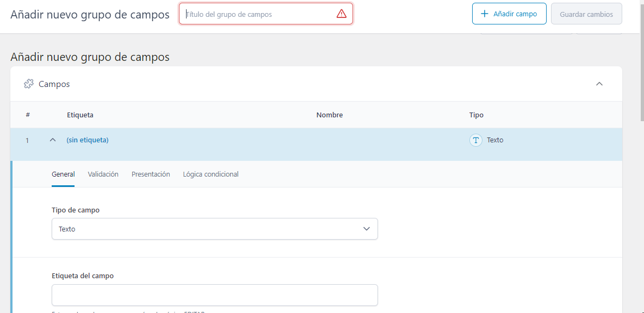Image resolution: width=644 pixels, height=313 pixels.
Task: Click the (sin etiqueta) field link
Action: click(88, 140)
